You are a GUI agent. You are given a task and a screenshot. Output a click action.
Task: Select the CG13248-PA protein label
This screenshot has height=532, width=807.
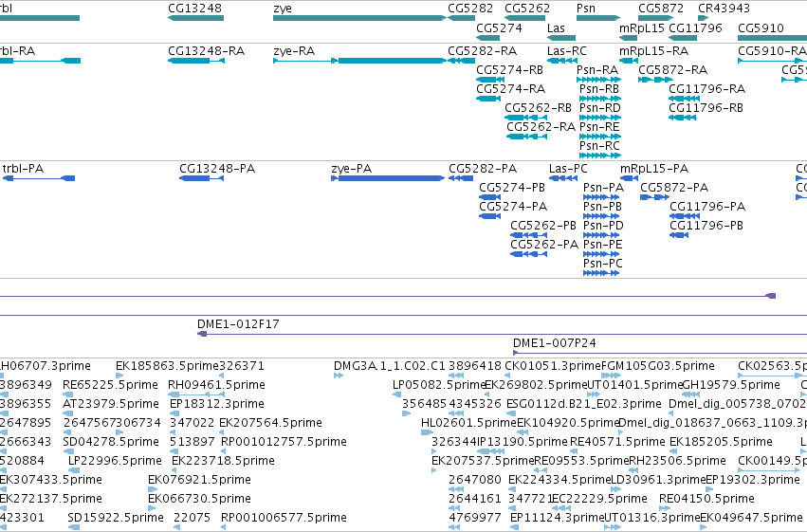217,169
